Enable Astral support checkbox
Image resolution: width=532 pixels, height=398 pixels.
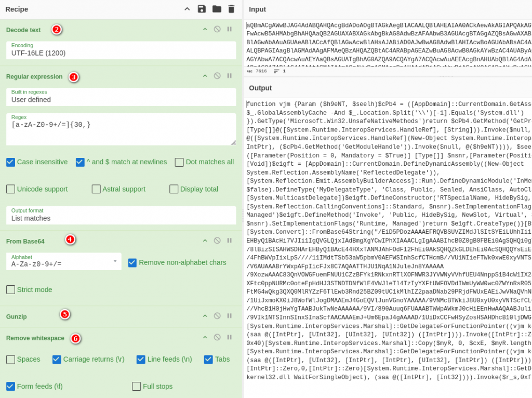[96, 189]
